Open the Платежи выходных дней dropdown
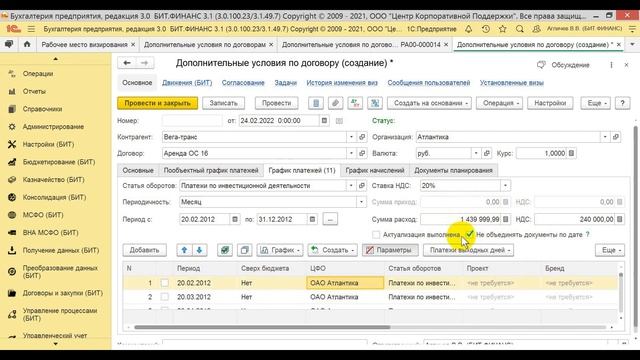 (469, 250)
